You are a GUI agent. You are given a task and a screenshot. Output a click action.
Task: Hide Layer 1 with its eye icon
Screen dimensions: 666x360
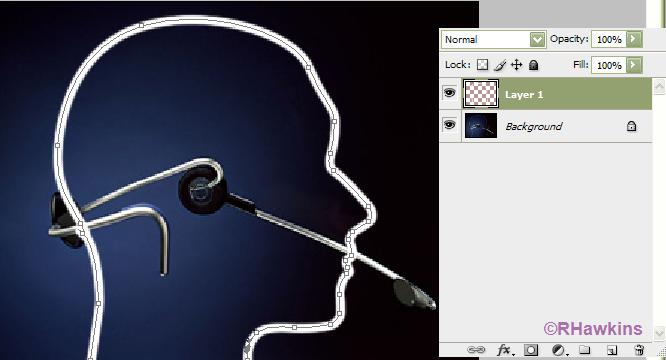449,92
